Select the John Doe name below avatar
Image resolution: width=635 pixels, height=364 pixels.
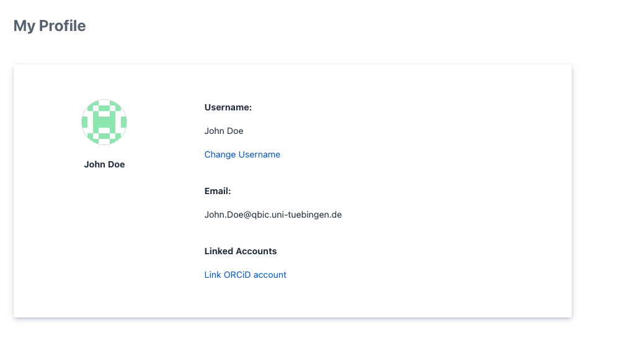[104, 164]
